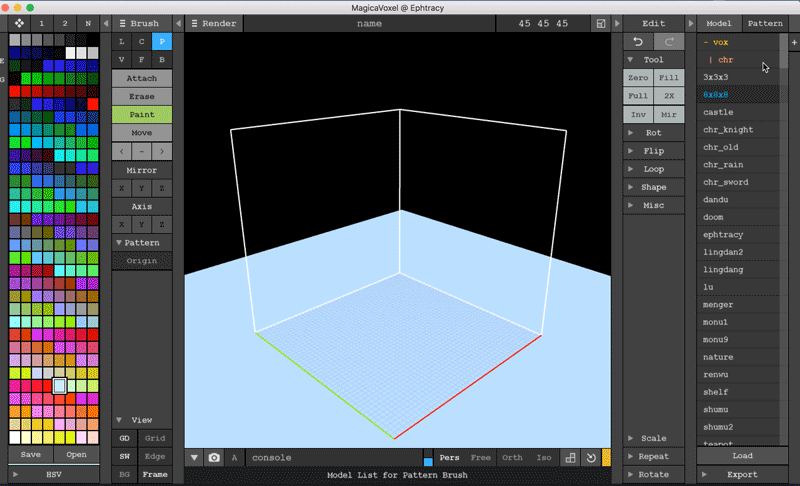Click the model name field

click(x=369, y=23)
